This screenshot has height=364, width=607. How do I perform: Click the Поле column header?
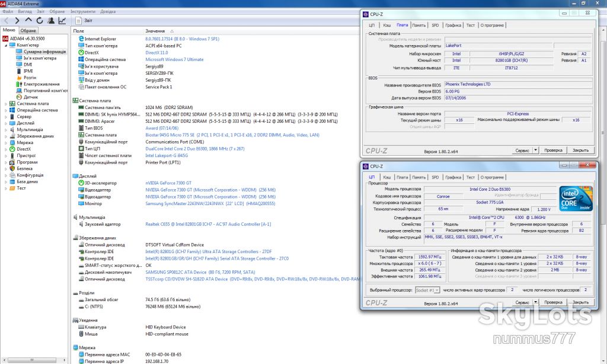pos(79,31)
